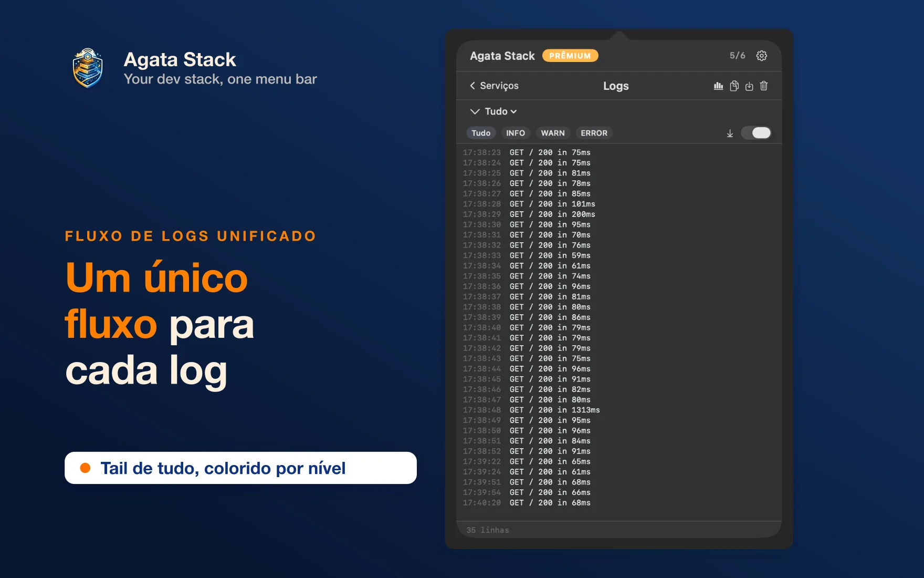
Task: Click 'Tail de tudo, colorido por nível' pill
Action: (x=240, y=468)
